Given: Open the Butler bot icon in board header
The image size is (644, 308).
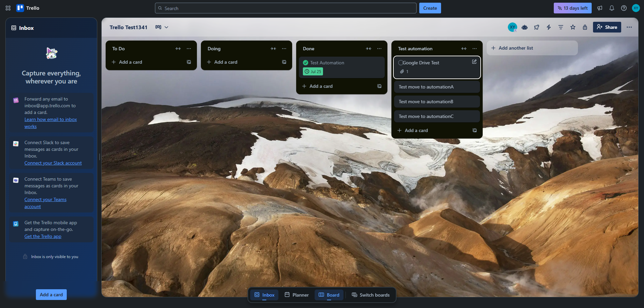Looking at the screenshot, I should point(525,27).
